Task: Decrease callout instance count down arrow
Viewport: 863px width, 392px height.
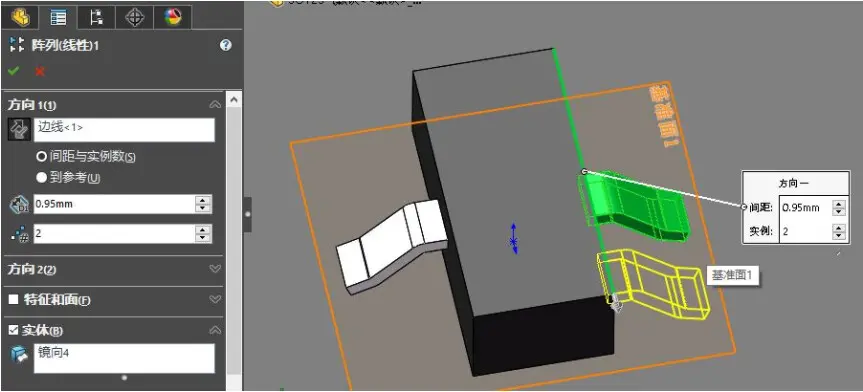Action: coord(839,236)
